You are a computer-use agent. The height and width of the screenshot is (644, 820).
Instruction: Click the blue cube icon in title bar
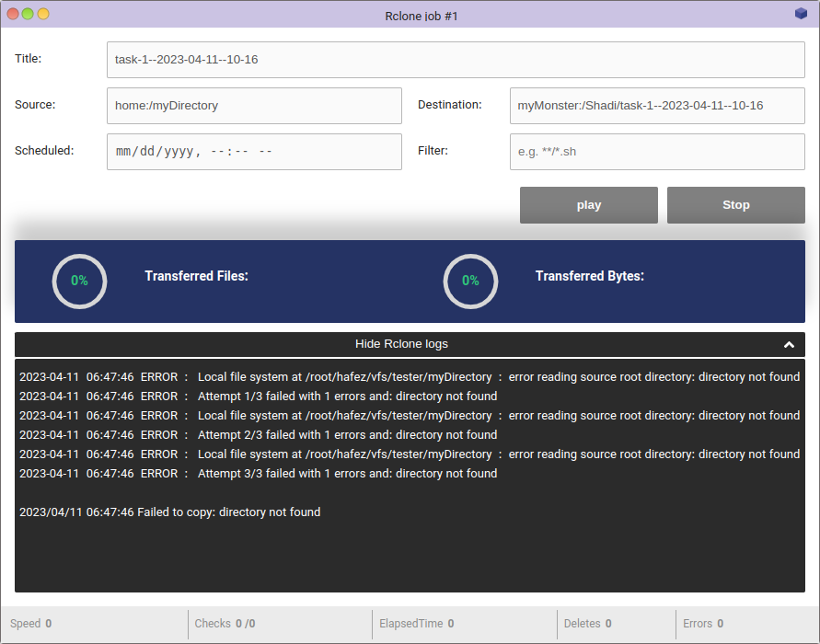pyautogui.click(x=801, y=14)
